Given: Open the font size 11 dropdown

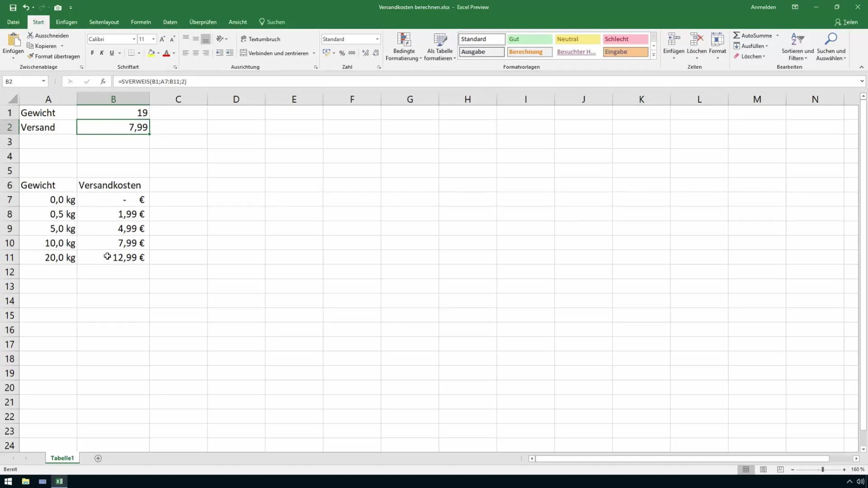Looking at the screenshot, I should (153, 39).
